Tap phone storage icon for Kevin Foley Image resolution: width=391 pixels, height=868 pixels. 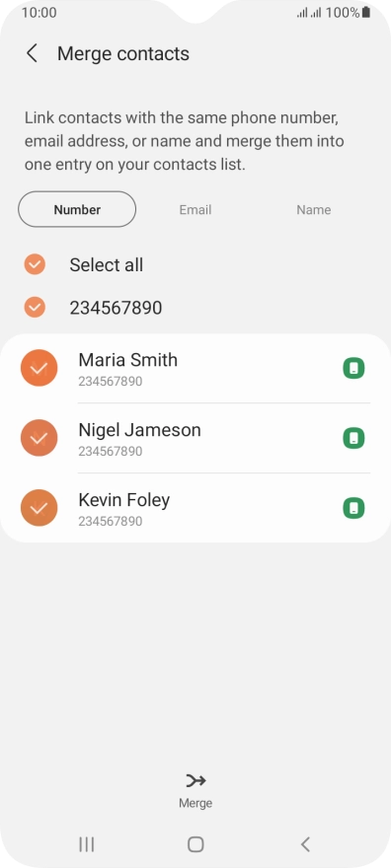click(x=353, y=508)
